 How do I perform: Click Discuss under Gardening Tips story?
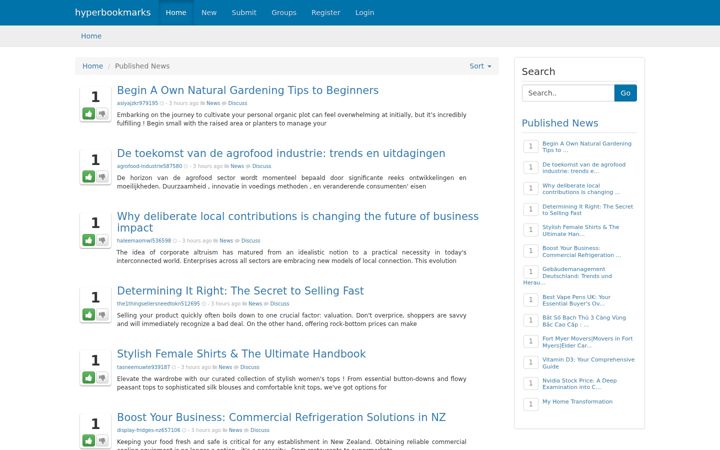[237, 103]
